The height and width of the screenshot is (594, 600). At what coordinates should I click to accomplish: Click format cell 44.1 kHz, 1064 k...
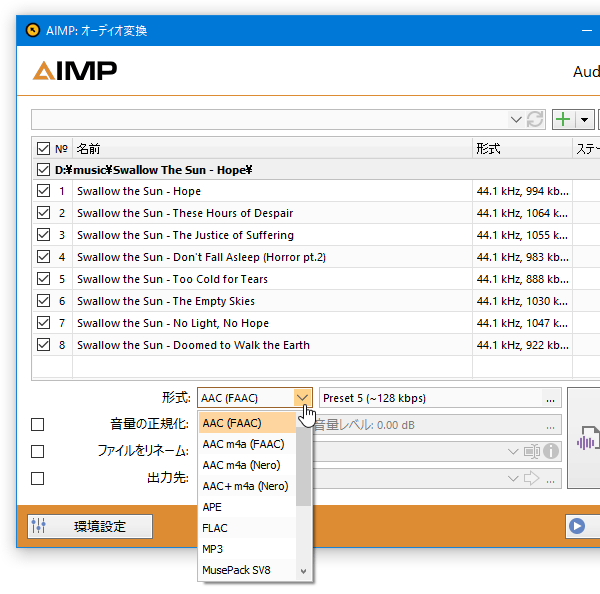[x=522, y=213]
